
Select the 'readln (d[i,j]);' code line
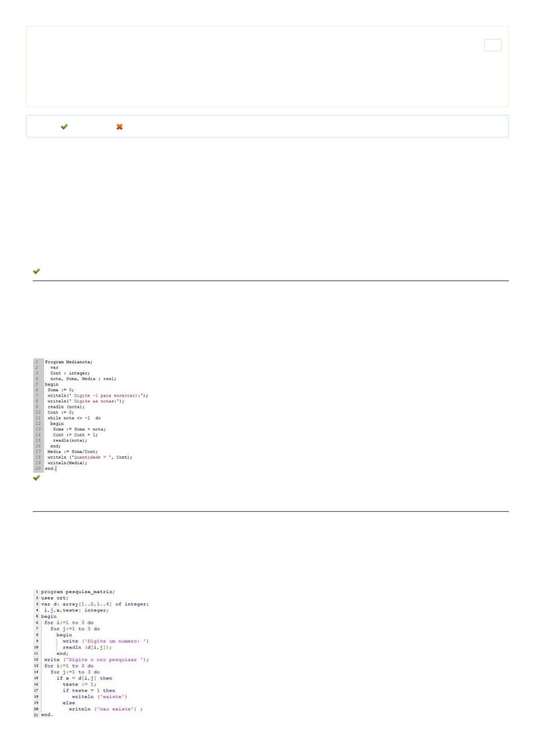pyautogui.click(x=87, y=647)
